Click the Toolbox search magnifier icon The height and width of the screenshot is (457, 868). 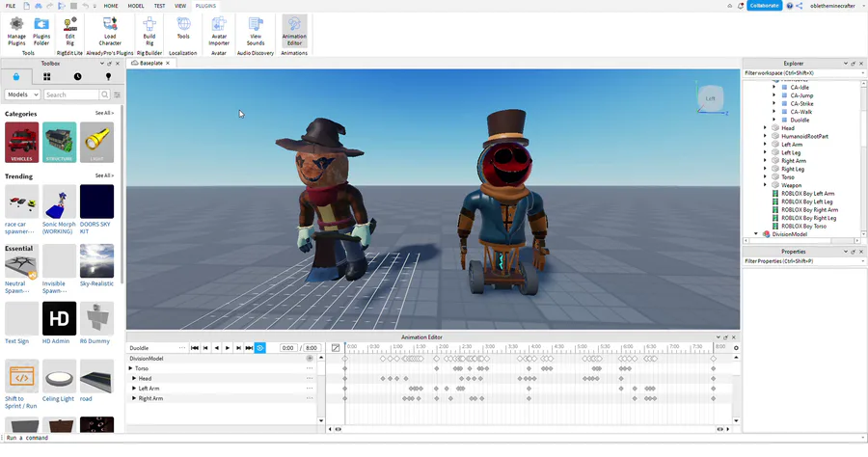(x=104, y=94)
